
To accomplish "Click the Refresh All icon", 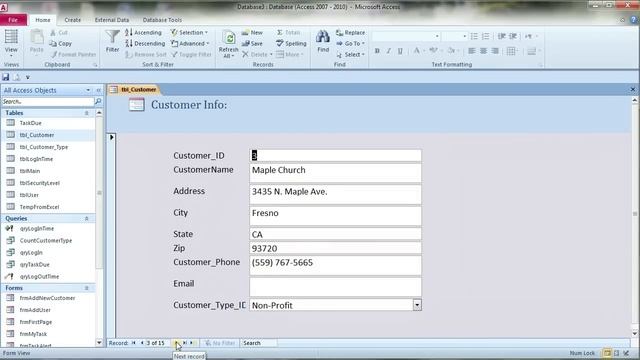I will click(229, 39).
